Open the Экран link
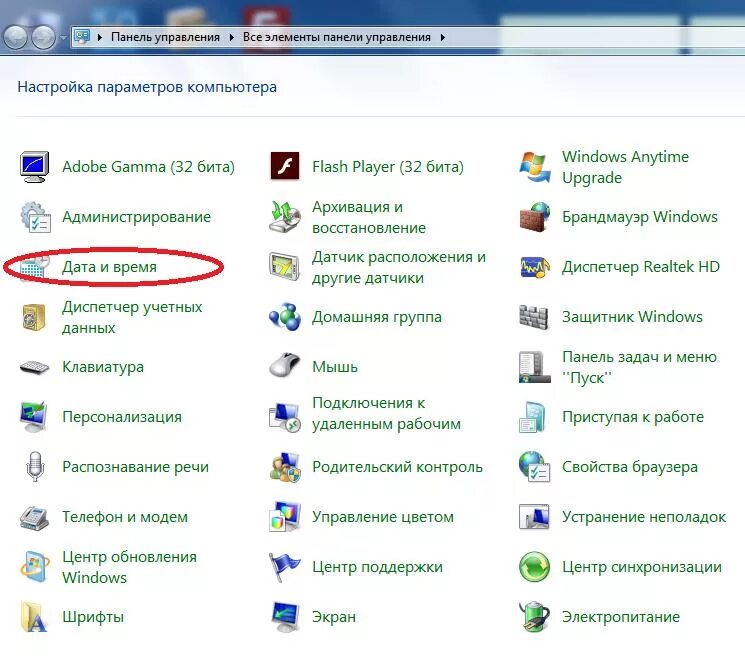 click(334, 617)
